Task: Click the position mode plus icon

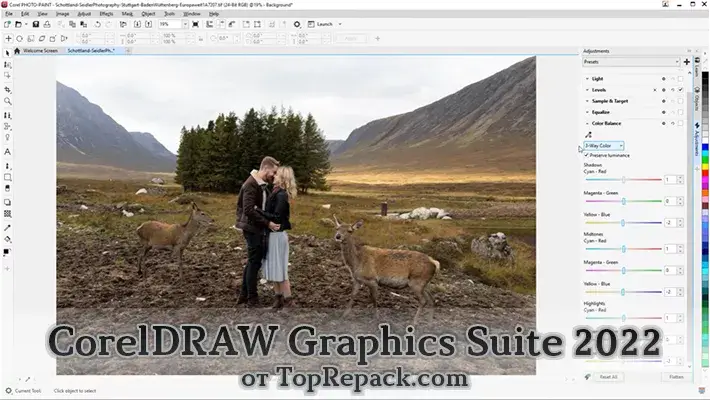Action: click(8, 39)
